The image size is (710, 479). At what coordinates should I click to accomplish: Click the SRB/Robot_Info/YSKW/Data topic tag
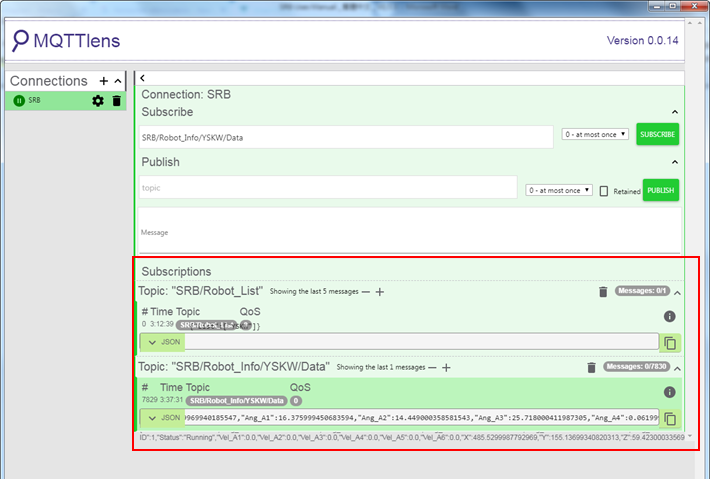236,401
